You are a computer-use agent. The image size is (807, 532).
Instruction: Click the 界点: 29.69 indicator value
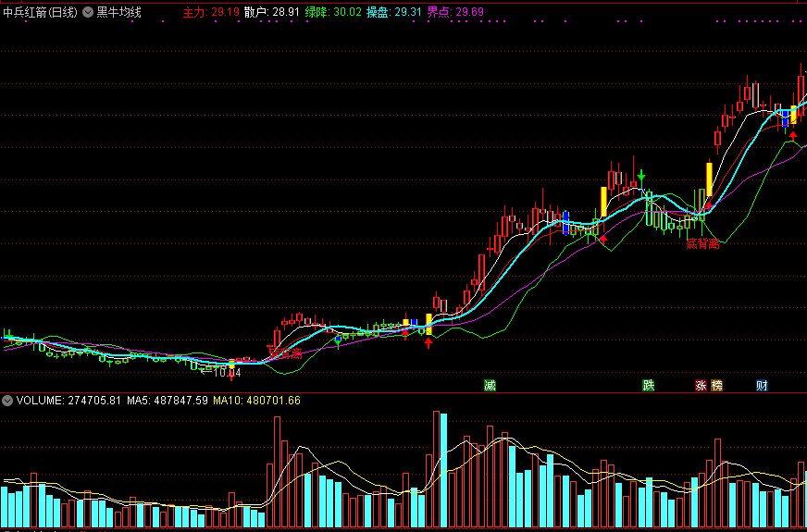tap(455, 12)
